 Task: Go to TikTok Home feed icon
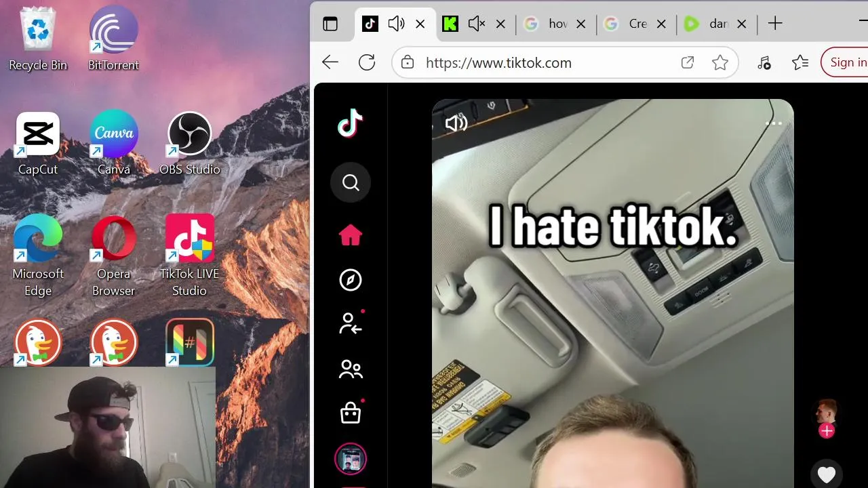tap(351, 235)
